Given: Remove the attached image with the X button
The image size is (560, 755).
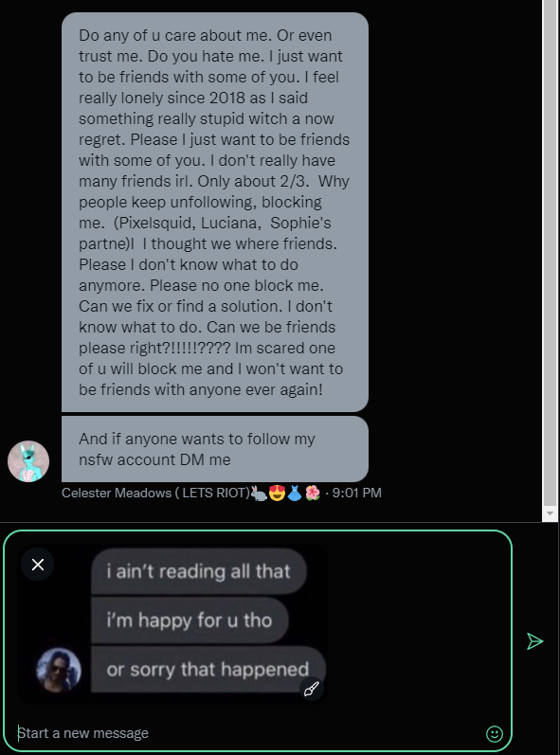Looking at the screenshot, I should tap(38, 565).
